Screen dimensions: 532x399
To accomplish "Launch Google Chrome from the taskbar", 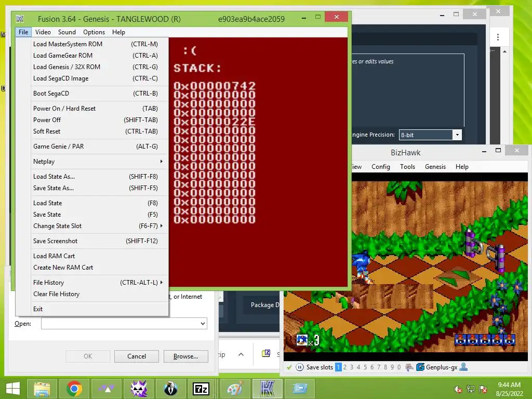I will [x=74, y=389].
